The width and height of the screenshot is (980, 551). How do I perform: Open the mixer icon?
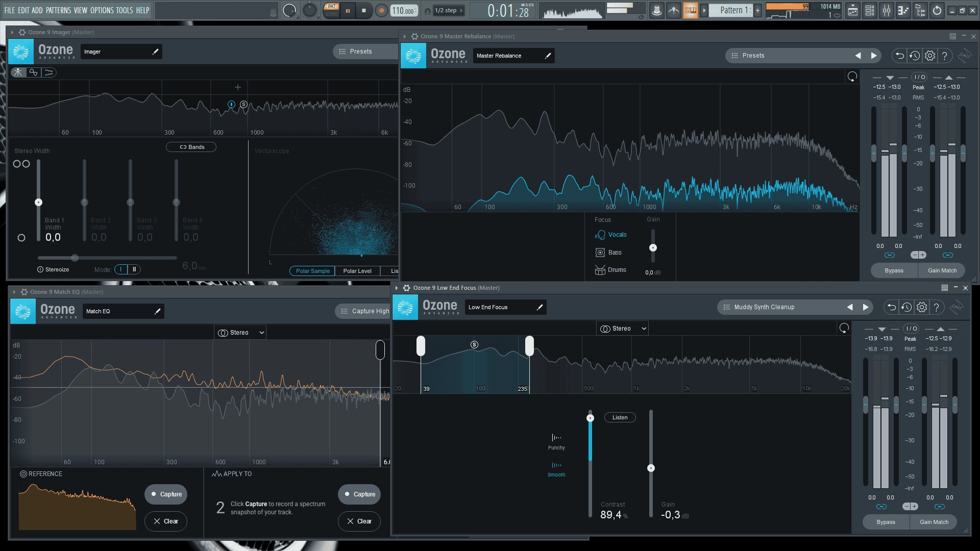pos(887,10)
